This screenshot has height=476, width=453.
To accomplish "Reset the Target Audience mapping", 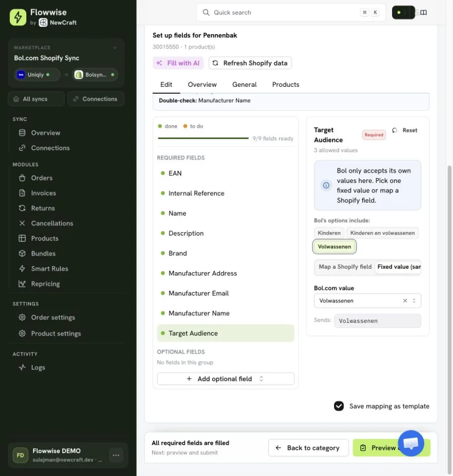I will point(405,130).
